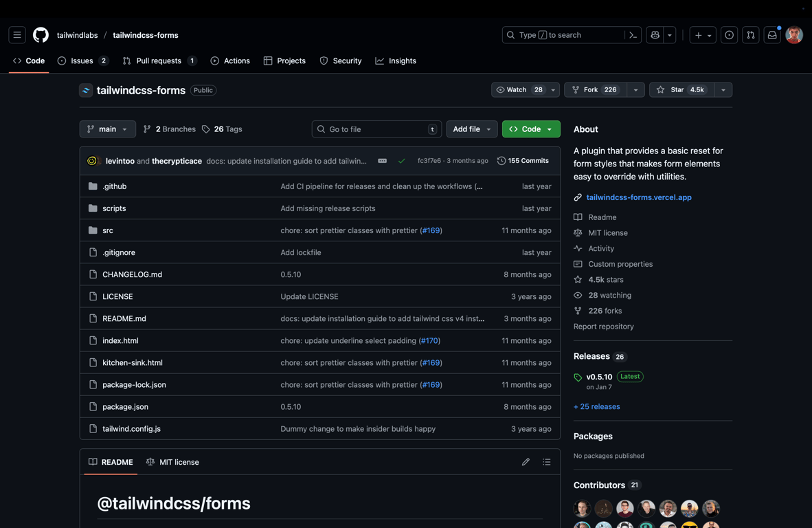Expand commit message ellipsis
Image resolution: width=812 pixels, height=528 pixels.
click(382, 161)
